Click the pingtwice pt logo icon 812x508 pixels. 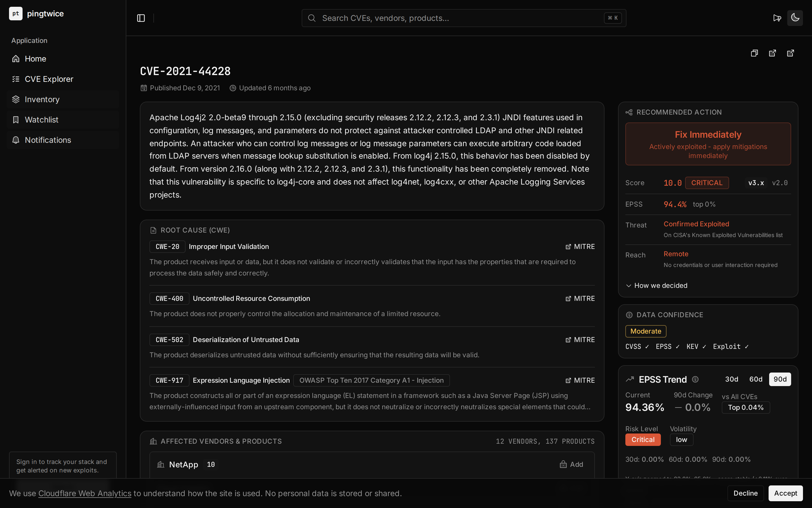[x=16, y=14]
